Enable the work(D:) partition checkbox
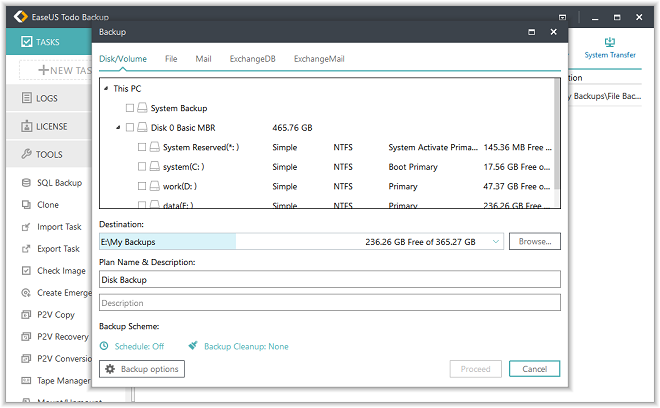 142,186
